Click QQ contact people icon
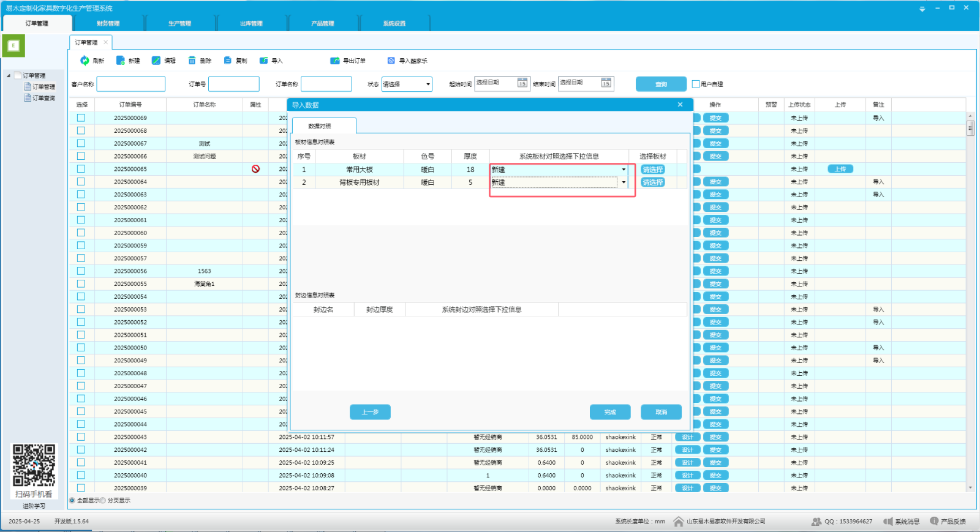This screenshot has height=532, width=980. tap(816, 522)
